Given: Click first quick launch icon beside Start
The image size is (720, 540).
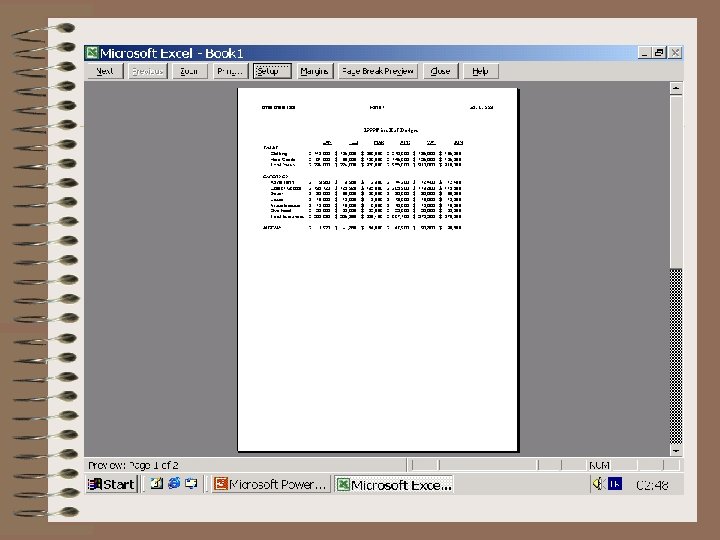Looking at the screenshot, I should 157,484.
